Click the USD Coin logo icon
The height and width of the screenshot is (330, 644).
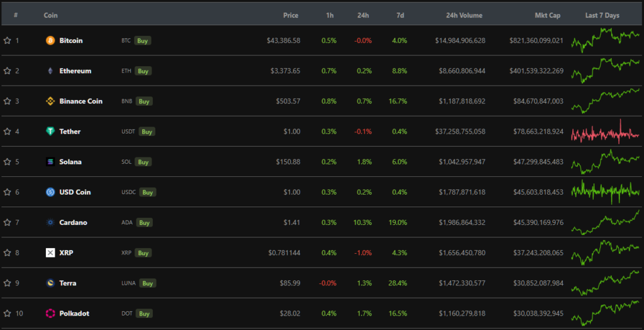pyautogui.click(x=50, y=192)
